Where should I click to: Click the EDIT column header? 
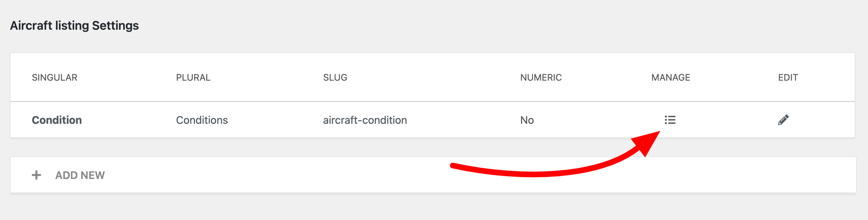coord(788,77)
